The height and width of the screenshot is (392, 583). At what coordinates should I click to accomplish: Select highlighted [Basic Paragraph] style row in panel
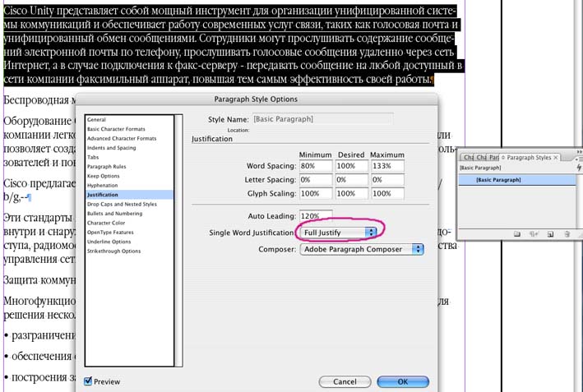(x=517, y=180)
